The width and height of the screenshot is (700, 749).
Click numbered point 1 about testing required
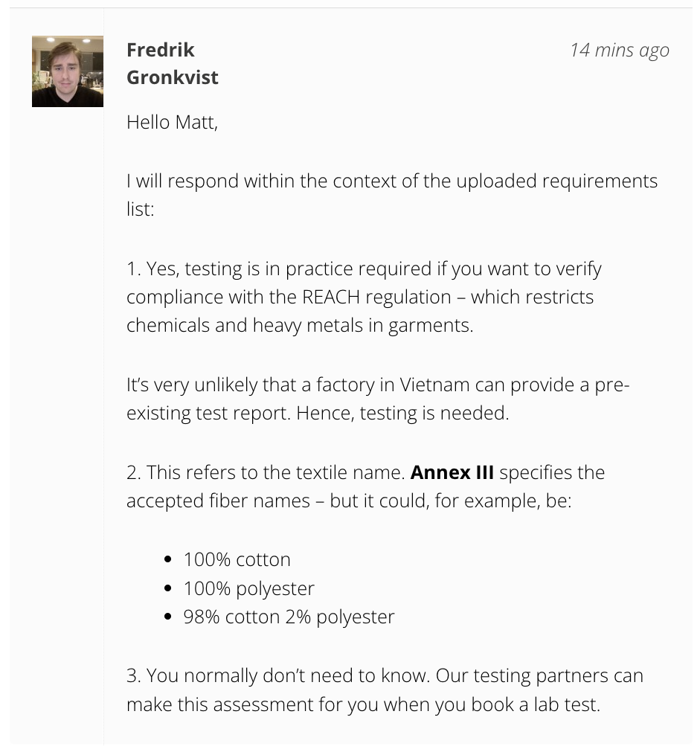tap(364, 297)
